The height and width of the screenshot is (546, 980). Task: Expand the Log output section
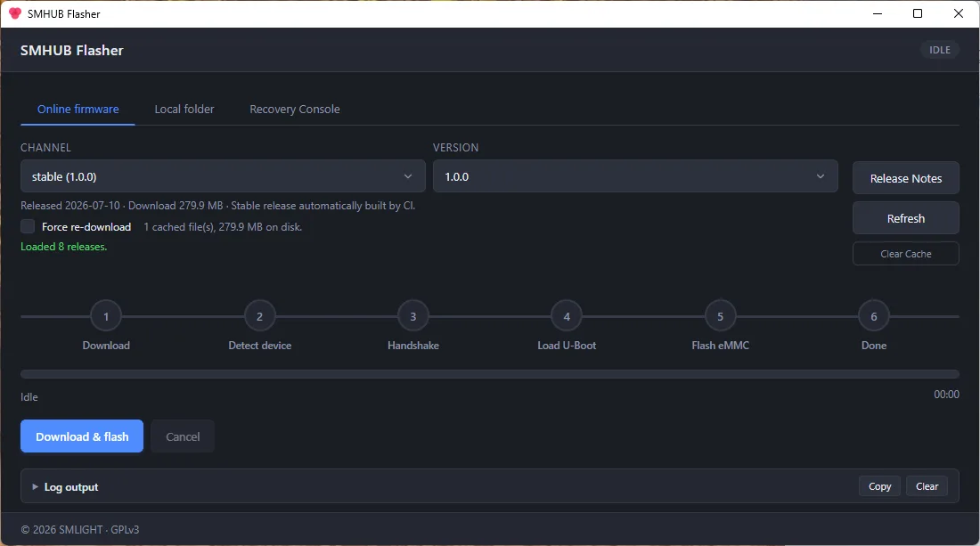(x=66, y=486)
